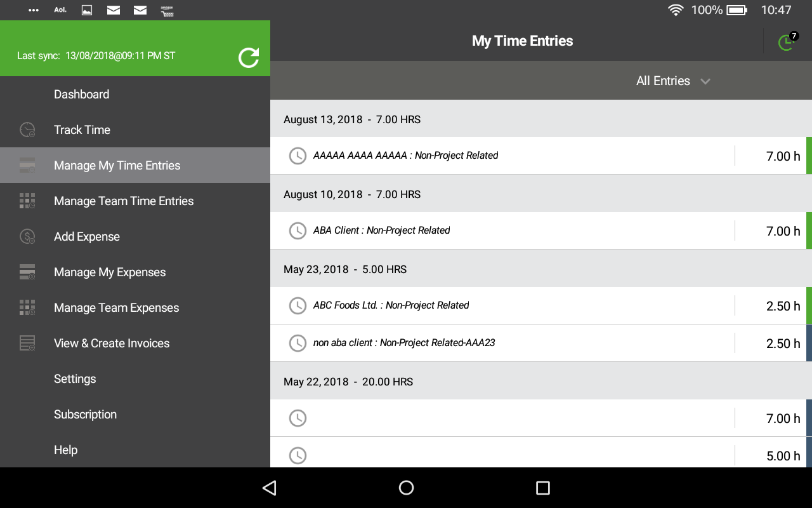Select the Track Time clock icon
This screenshot has width=812, height=508.
27,130
